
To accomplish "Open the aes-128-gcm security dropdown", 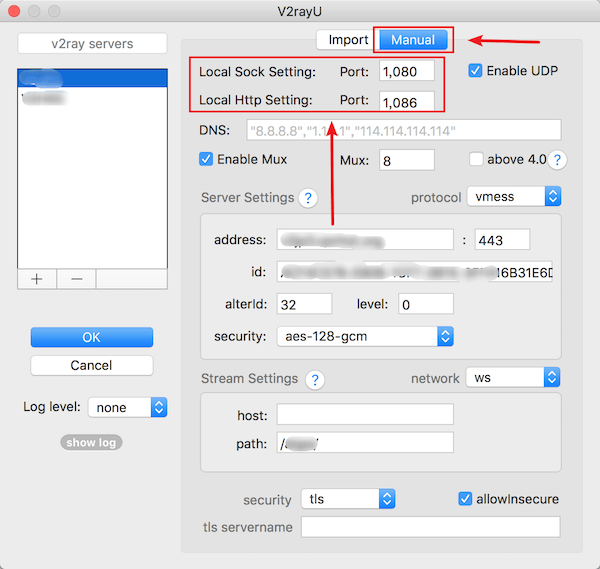I will coord(365,336).
